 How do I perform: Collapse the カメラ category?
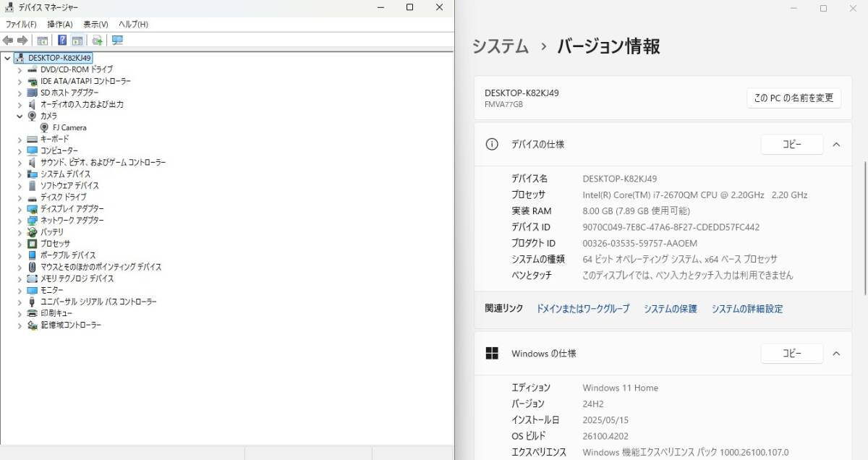pos(20,116)
